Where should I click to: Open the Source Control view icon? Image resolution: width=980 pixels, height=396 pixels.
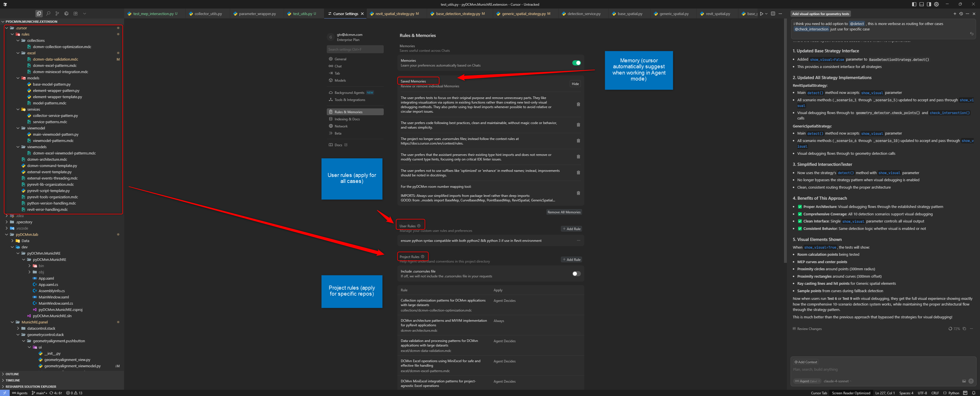click(57, 14)
